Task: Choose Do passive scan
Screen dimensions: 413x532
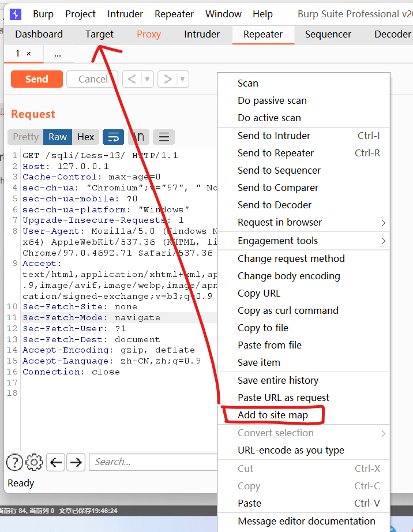Action: point(303,100)
